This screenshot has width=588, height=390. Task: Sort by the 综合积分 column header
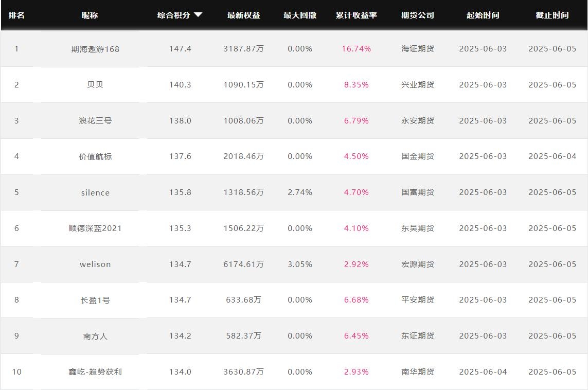click(174, 15)
